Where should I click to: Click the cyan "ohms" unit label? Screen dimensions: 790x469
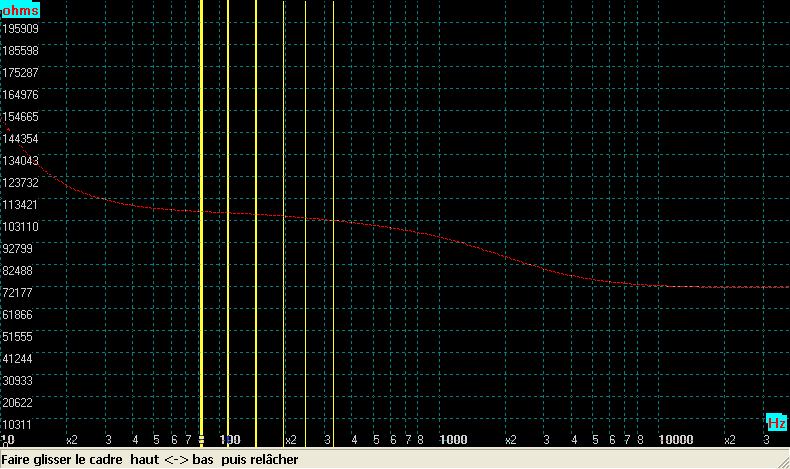(x=20, y=10)
